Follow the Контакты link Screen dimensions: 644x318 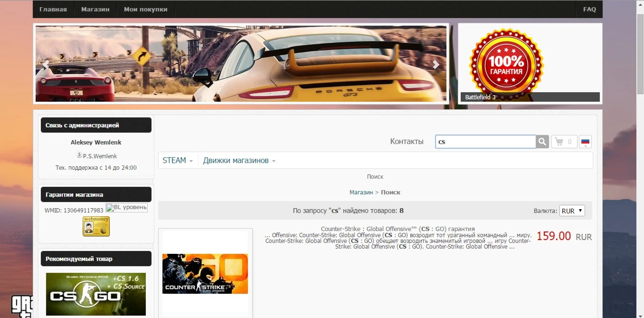(407, 141)
